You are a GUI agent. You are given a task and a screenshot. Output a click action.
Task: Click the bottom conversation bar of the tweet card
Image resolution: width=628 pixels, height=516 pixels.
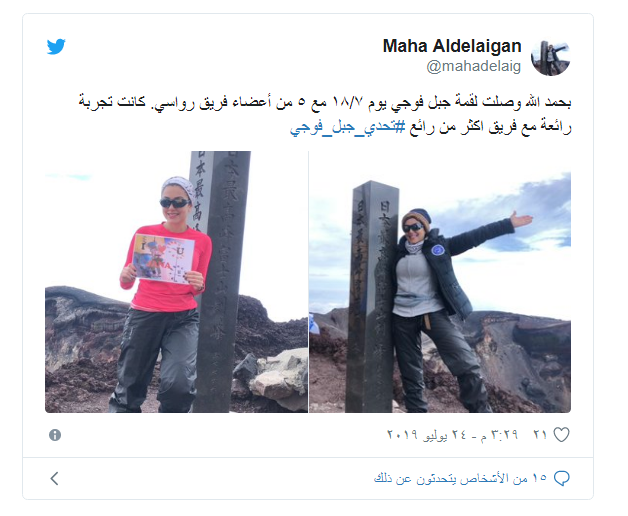(308, 478)
